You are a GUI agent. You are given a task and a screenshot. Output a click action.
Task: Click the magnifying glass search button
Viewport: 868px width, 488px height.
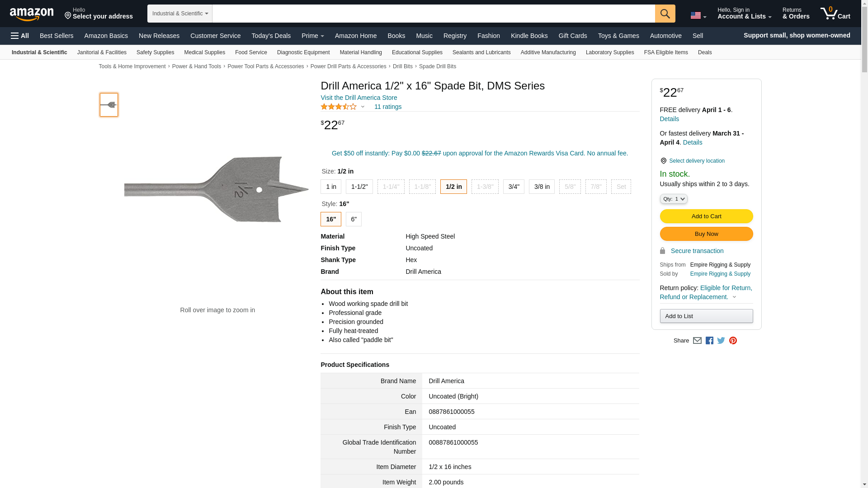click(665, 14)
